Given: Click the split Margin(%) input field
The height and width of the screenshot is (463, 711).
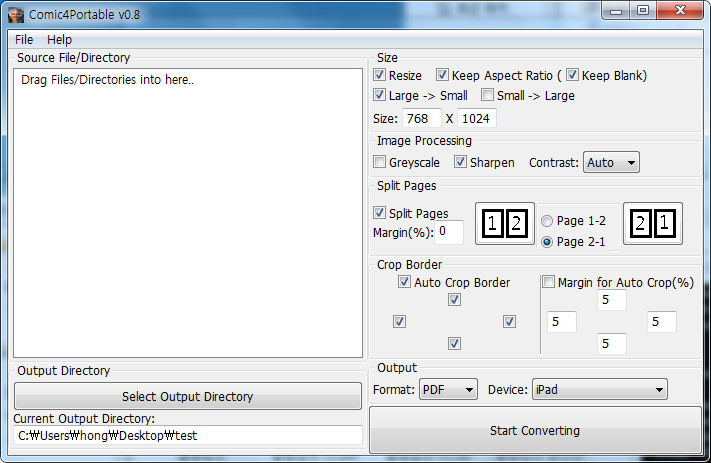Looking at the screenshot, I should coord(449,232).
